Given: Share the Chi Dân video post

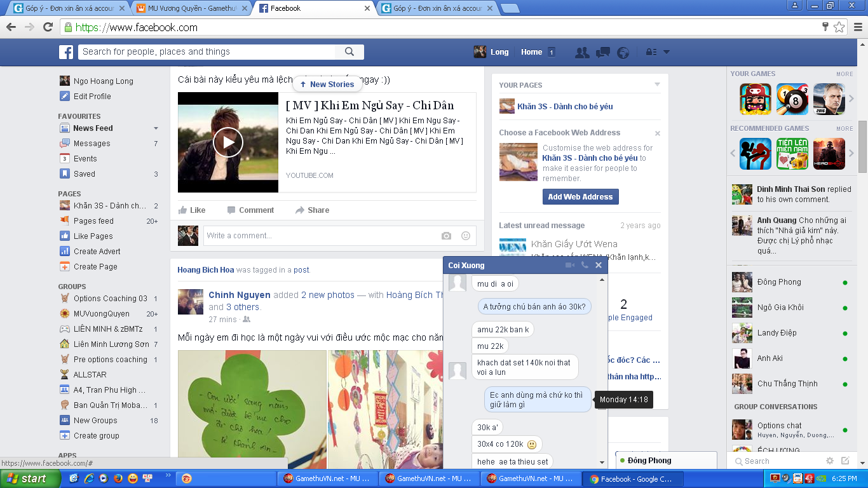Looking at the screenshot, I should 312,210.
